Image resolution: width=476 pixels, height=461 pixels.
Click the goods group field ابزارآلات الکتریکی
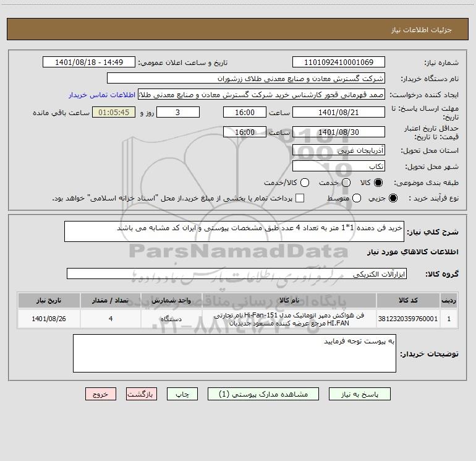click(x=237, y=274)
